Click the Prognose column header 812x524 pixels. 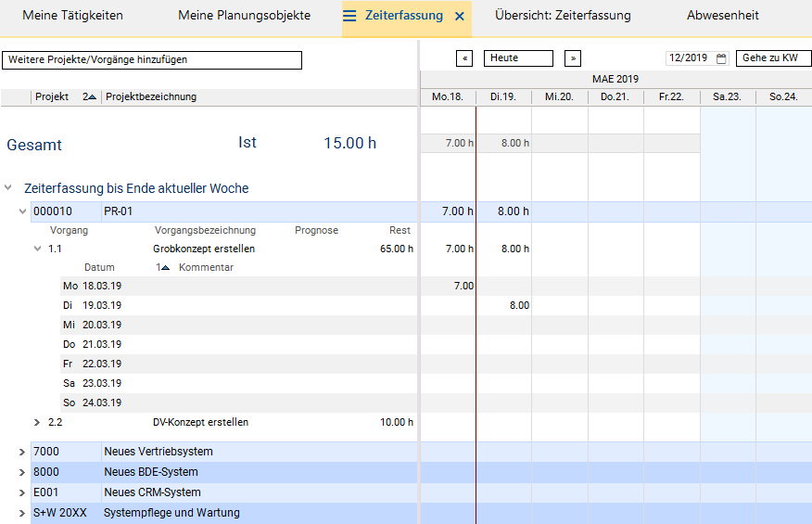(316, 230)
